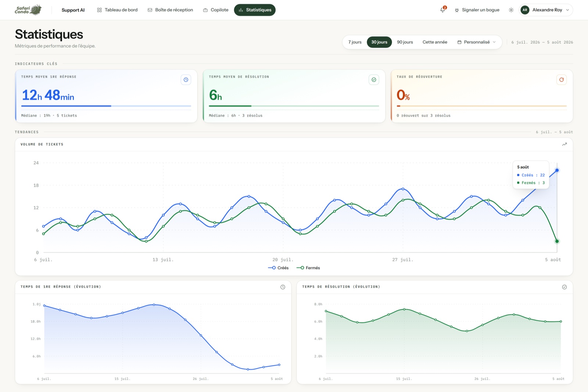The width and height of the screenshot is (588, 392).
Task: Open Boîte de réception
Action: [170, 10]
